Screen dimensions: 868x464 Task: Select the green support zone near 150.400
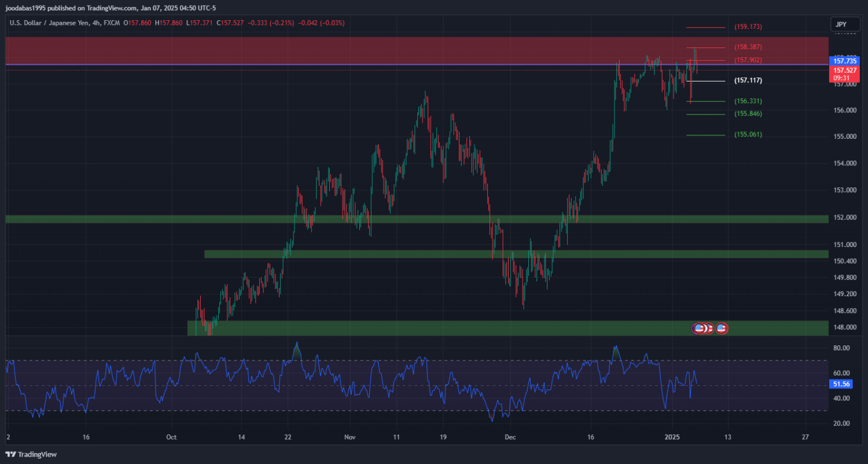click(516, 254)
